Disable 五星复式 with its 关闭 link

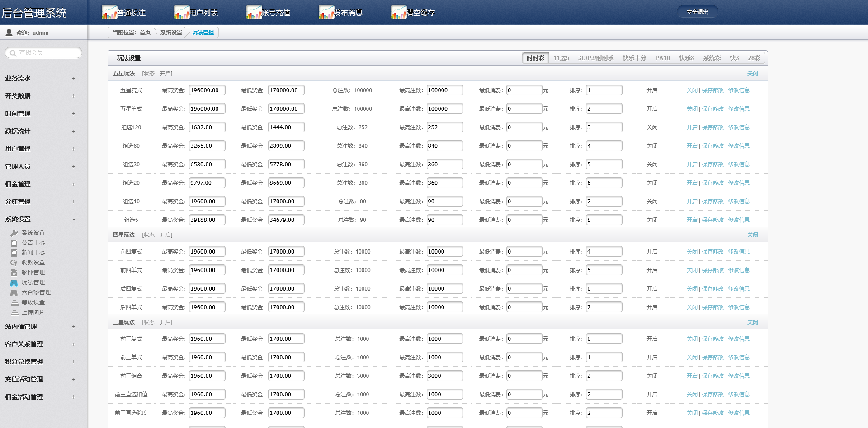[x=692, y=90]
